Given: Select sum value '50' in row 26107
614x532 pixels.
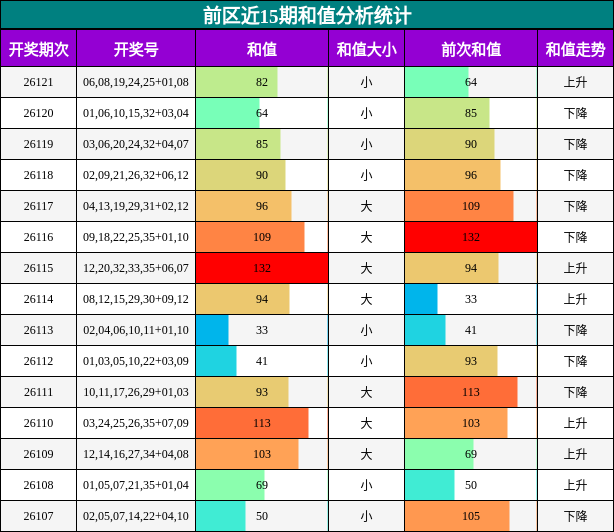Looking at the screenshot, I should (262, 516).
